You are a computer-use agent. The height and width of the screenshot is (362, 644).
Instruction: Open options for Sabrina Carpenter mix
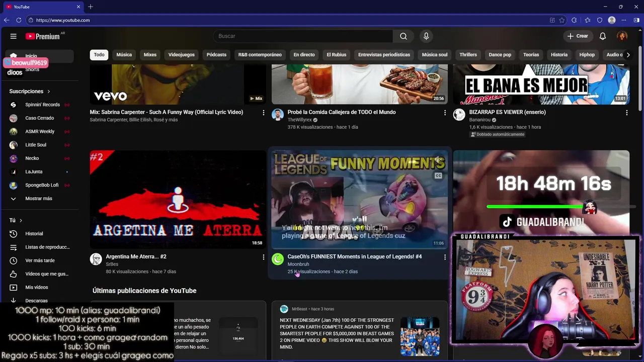pos(263,113)
